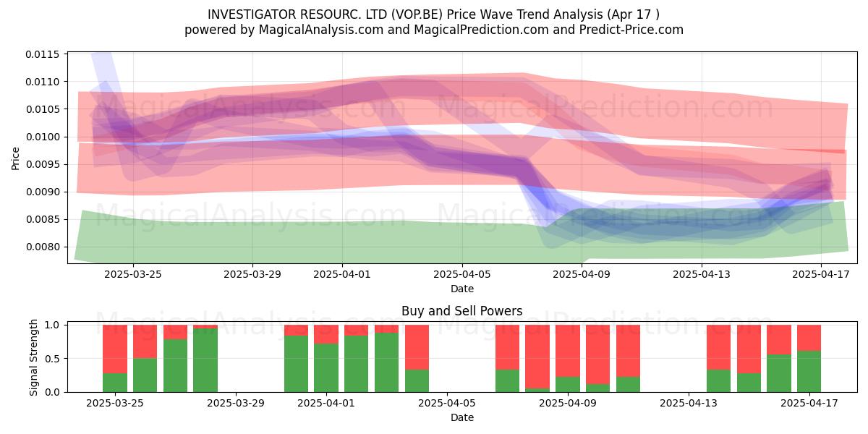Click 2025-04-05 date under the powers chart
Image resolution: width=868 pixels, height=434 pixels.
point(447,404)
